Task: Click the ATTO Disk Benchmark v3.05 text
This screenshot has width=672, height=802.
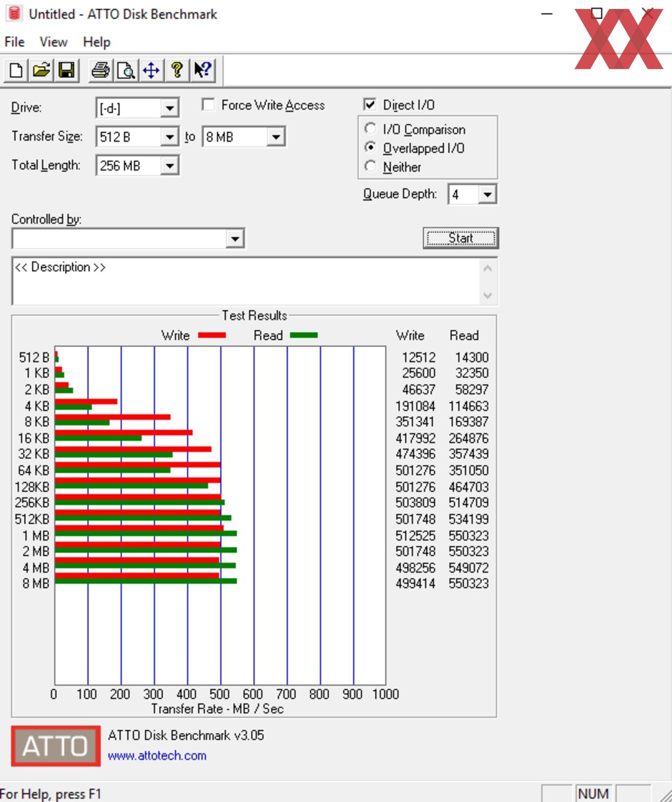Action: [186, 735]
